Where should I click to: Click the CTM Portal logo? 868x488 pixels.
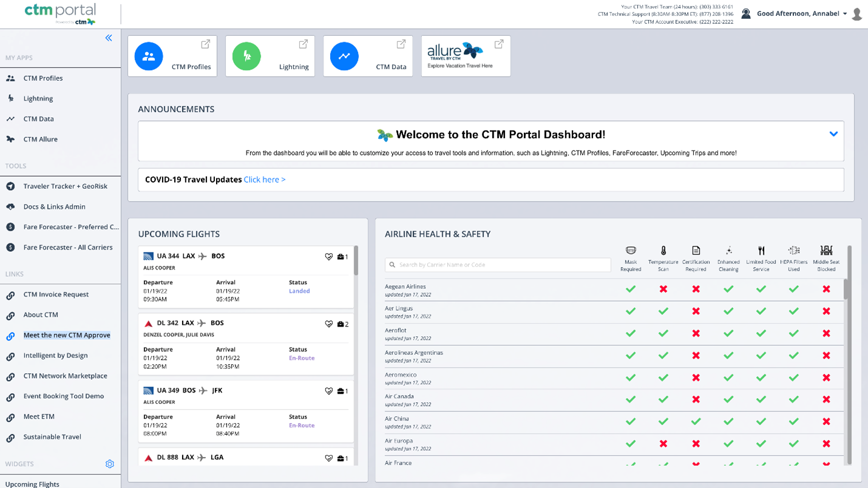(60, 13)
